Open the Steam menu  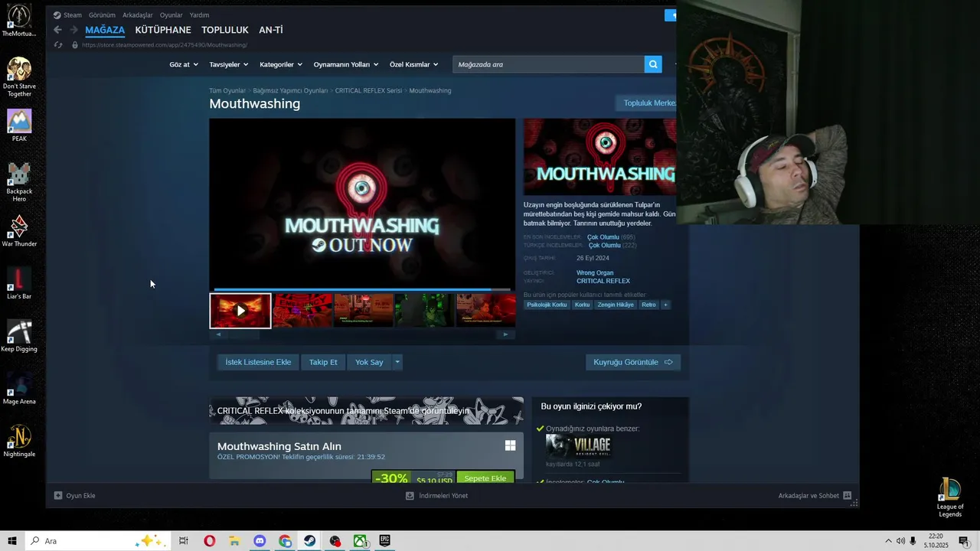click(67, 15)
